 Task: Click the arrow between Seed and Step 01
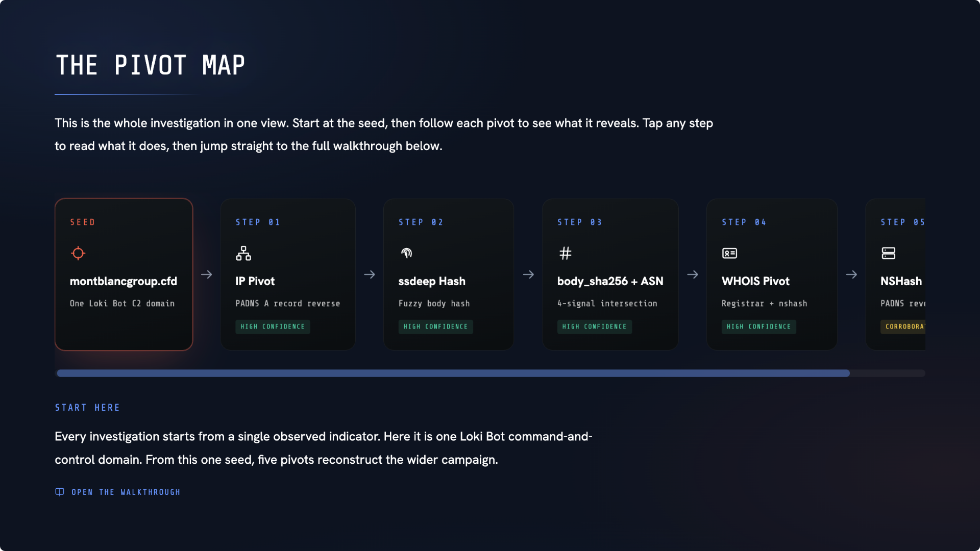click(x=206, y=274)
